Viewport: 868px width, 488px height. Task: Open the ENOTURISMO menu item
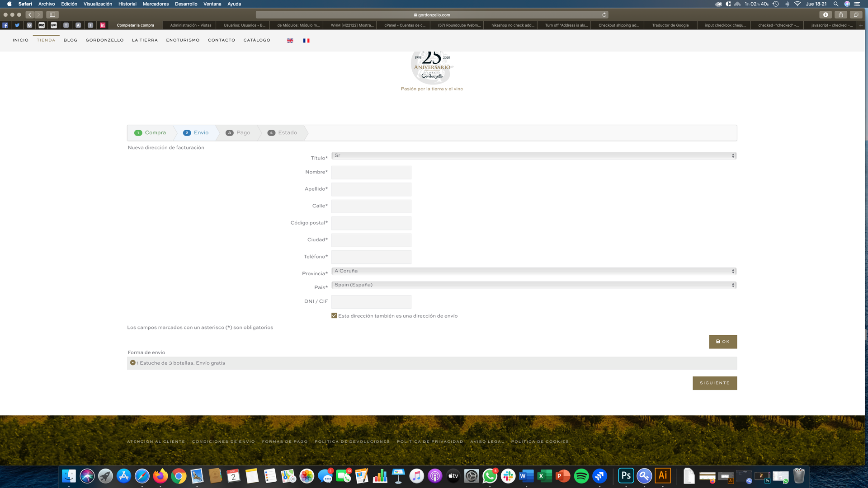183,40
